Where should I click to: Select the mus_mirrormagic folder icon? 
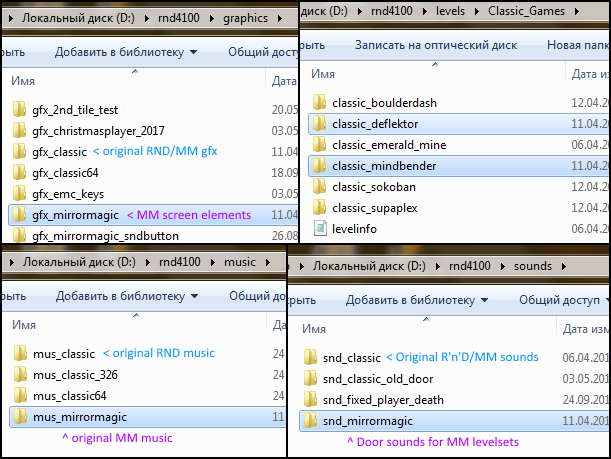[x=19, y=416]
